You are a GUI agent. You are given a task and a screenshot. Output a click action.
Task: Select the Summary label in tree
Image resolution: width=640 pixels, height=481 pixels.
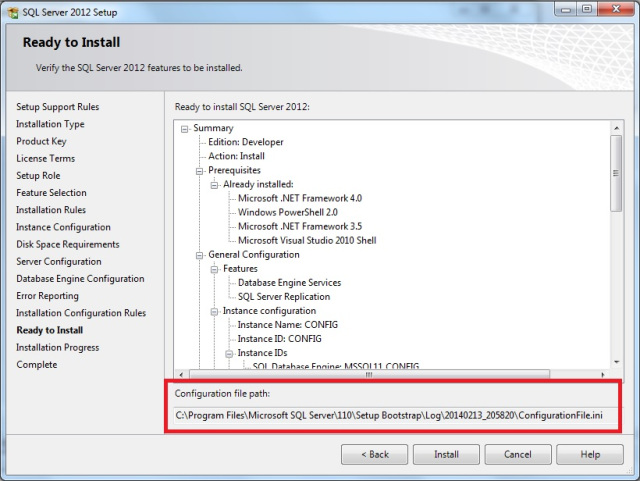tap(213, 128)
